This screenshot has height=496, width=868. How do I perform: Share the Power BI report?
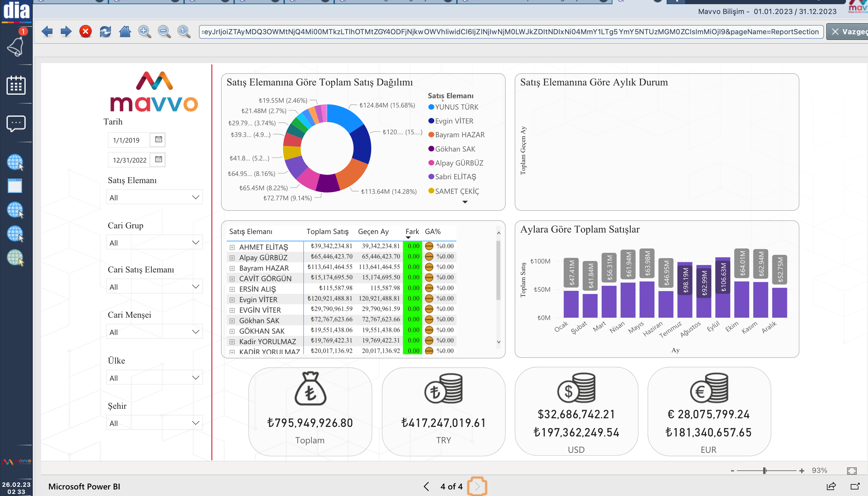pyautogui.click(x=831, y=486)
